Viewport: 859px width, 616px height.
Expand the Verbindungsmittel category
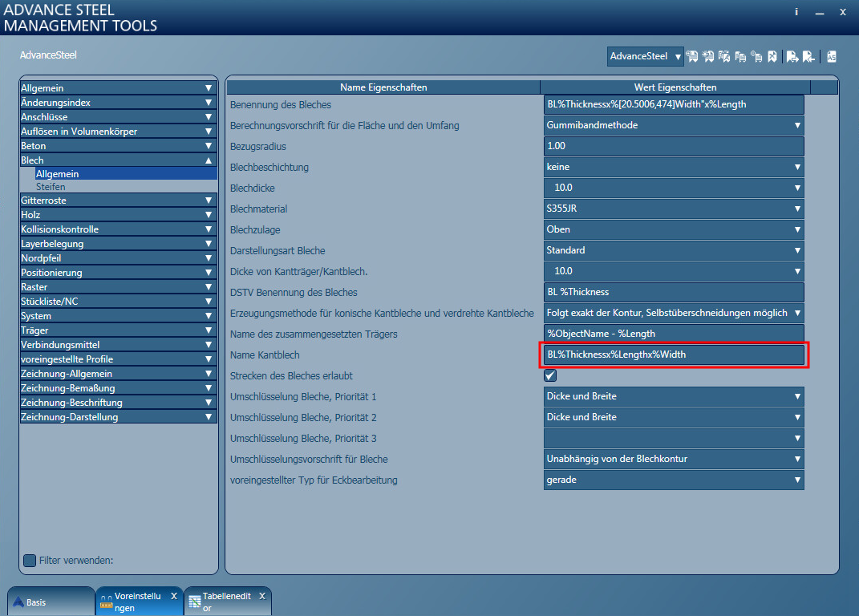click(119, 345)
